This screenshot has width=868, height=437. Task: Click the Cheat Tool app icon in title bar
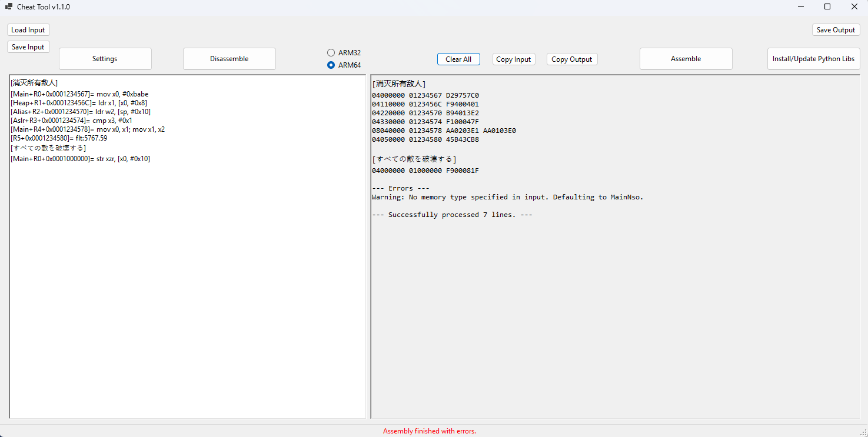pyautogui.click(x=9, y=6)
